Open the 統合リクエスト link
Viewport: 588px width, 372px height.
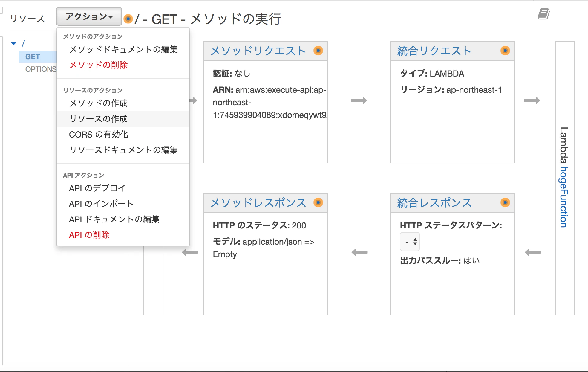pyautogui.click(x=434, y=51)
